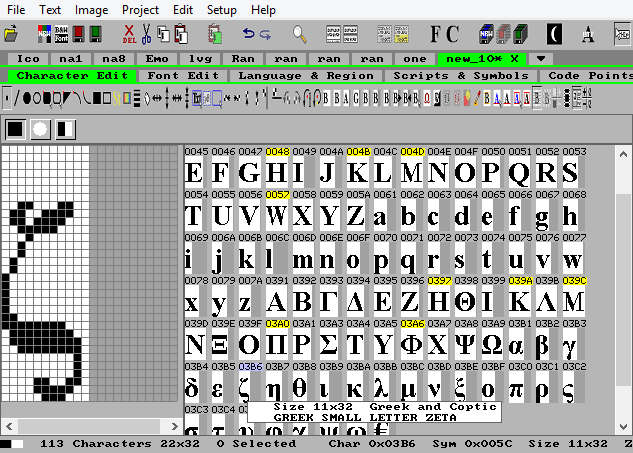The image size is (633, 453).
Task: Switch to the Emo document tab
Action: click(x=157, y=59)
